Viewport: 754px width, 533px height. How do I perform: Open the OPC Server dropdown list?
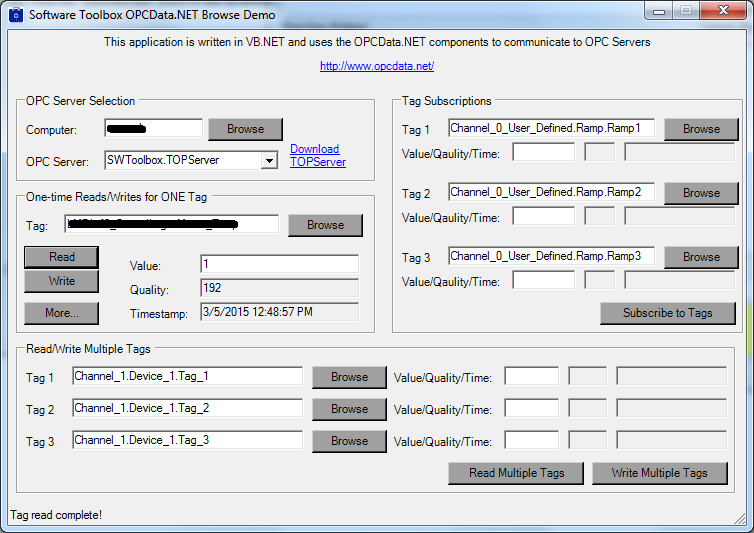268,160
